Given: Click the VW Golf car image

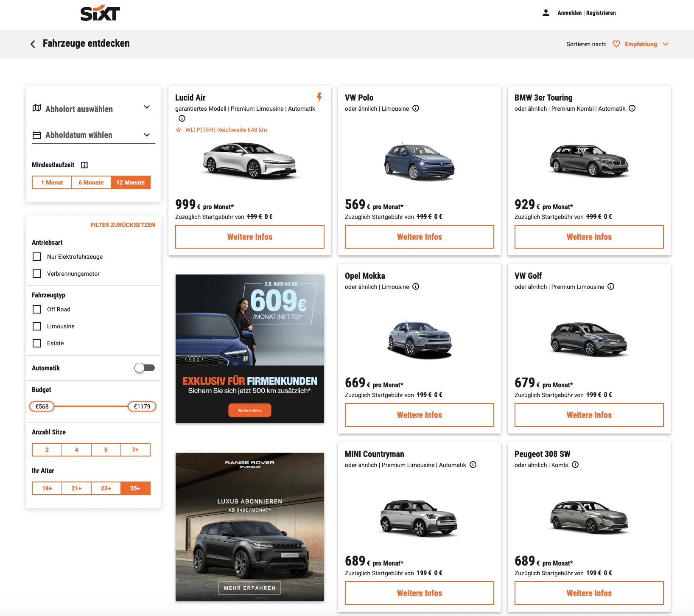Looking at the screenshot, I should click(589, 339).
